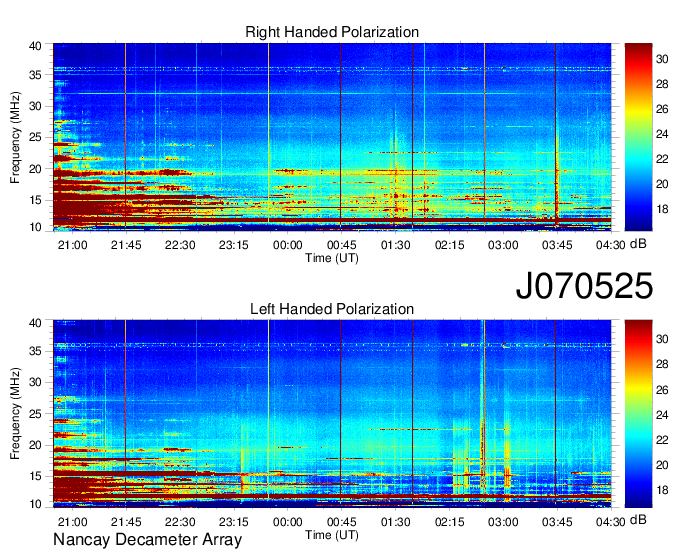Click the dB unit label beside bottom colorbar
Image resolution: width=680 pixels, height=552 pixels.
point(638,520)
